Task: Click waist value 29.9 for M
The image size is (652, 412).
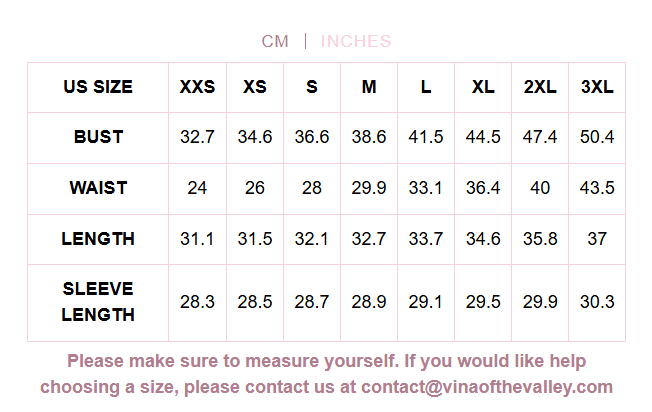Action: coord(369,188)
